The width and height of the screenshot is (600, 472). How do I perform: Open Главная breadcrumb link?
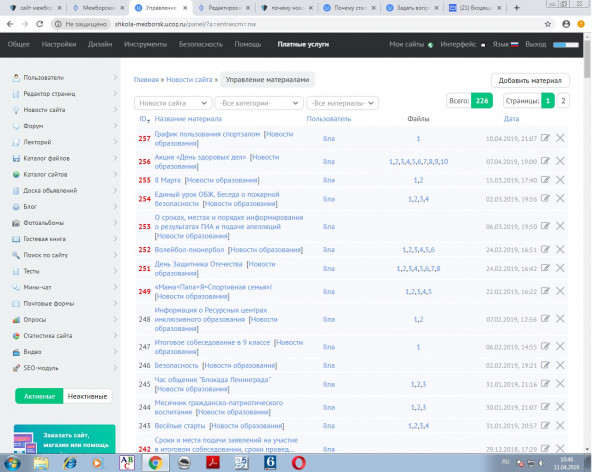point(146,80)
